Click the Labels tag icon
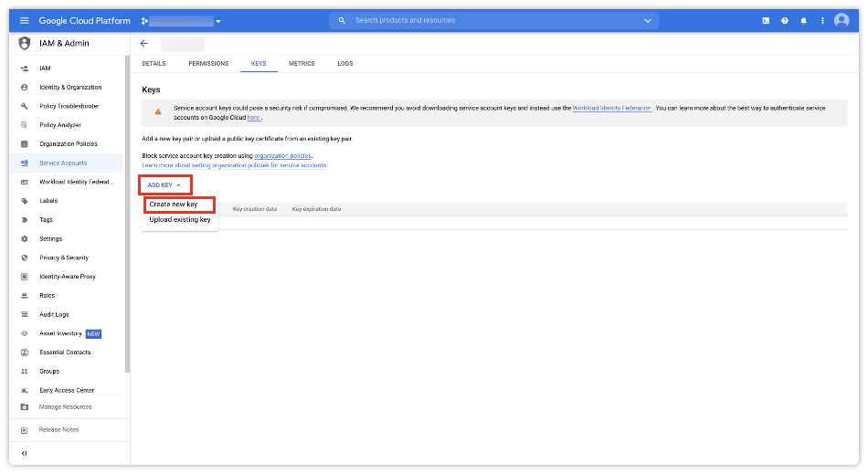The width and height of the screenshot is (868, 474). click(x=25, y=201)
